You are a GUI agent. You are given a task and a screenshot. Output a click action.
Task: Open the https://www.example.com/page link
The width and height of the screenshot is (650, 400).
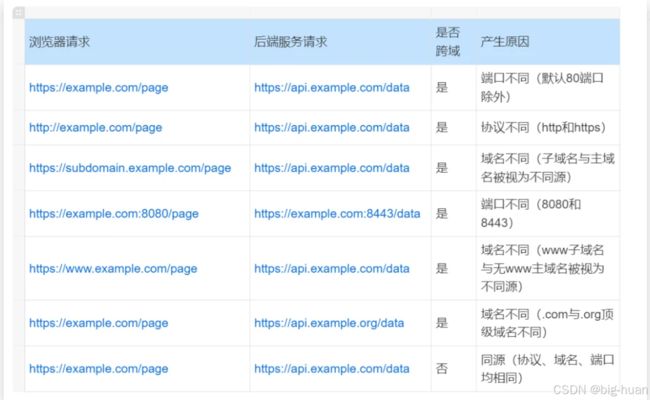click(x=113, y=269)
